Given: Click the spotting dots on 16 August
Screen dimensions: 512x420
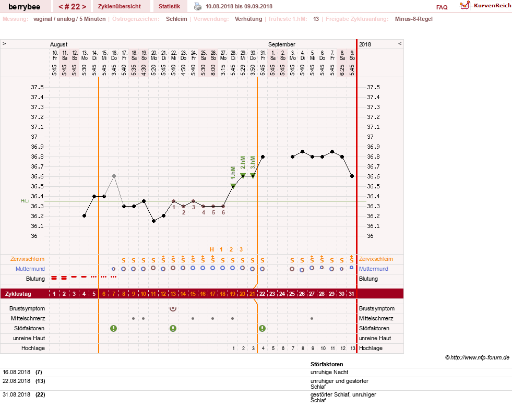Looking at the screenshot, I should click(x=114, y=277).
